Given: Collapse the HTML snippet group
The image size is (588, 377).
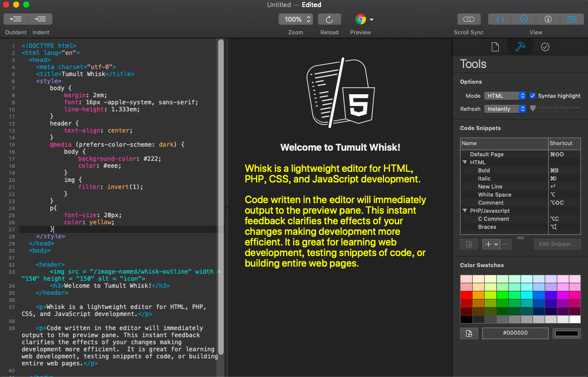Looking at the screenshot, I should point(465,162).
